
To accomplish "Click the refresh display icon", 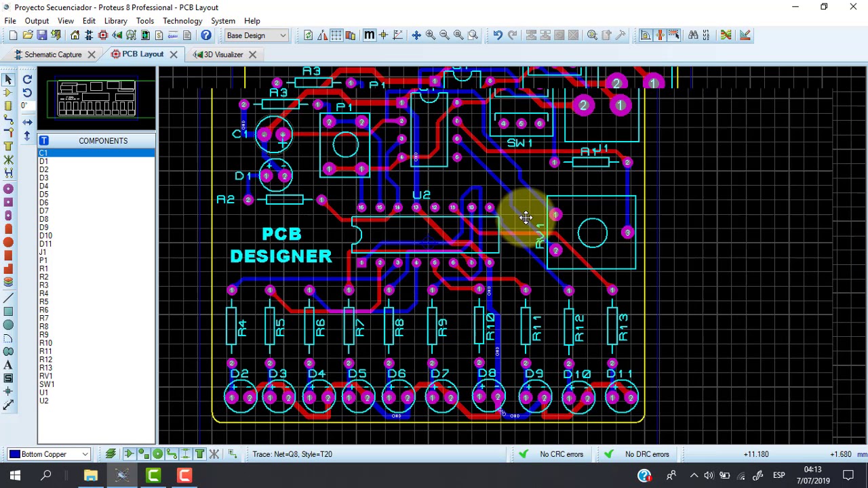I will click(x=309, y=35).
